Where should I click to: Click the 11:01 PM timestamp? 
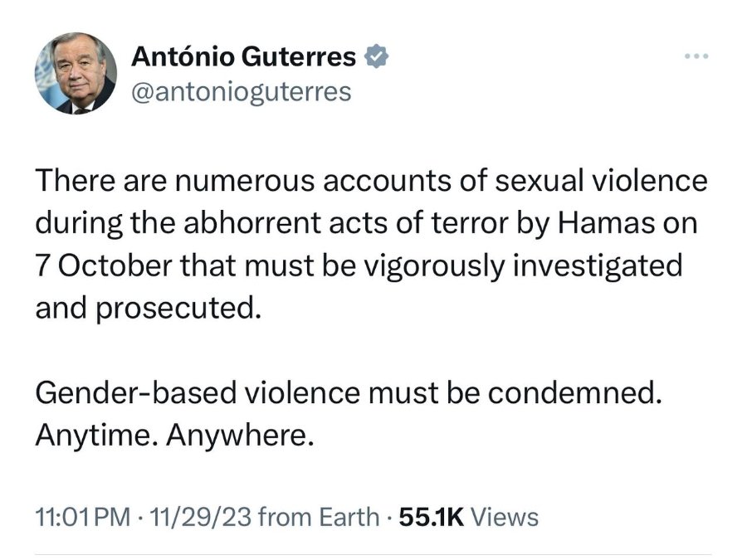pos(83,517)
